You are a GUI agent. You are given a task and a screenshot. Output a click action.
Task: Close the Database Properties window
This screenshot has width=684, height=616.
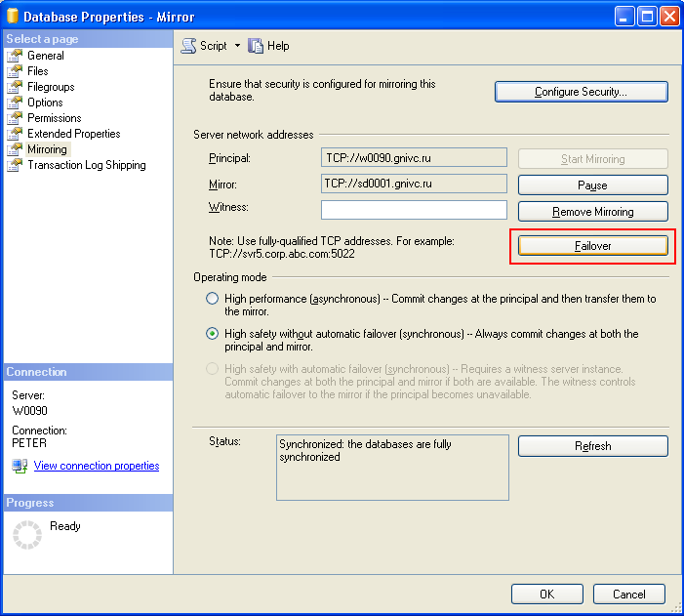pos(669,17)
